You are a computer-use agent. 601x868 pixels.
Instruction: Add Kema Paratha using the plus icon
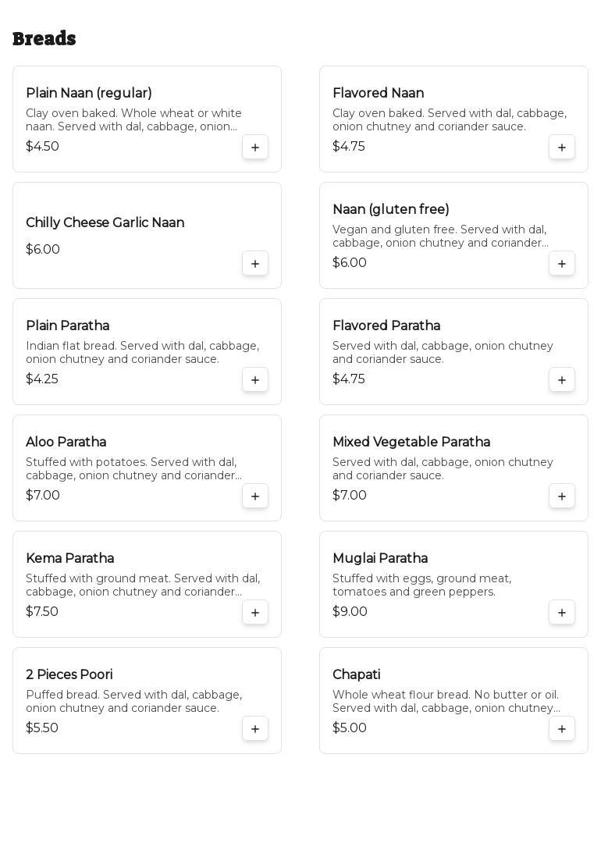[x=255, y=612]
